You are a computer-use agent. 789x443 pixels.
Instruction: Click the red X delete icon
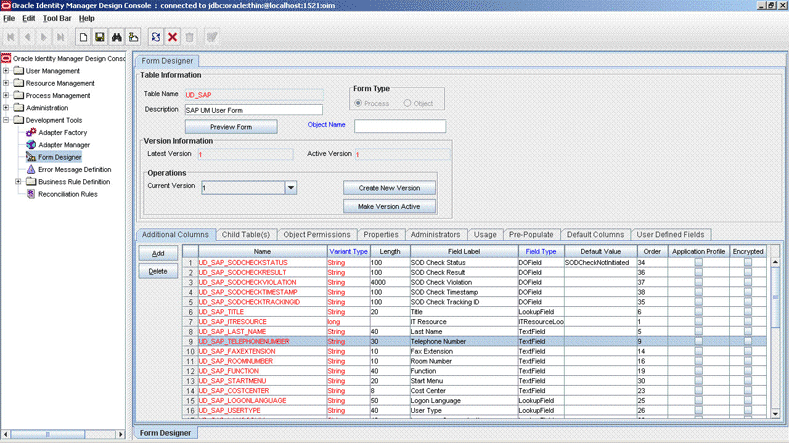pos(173,37)
